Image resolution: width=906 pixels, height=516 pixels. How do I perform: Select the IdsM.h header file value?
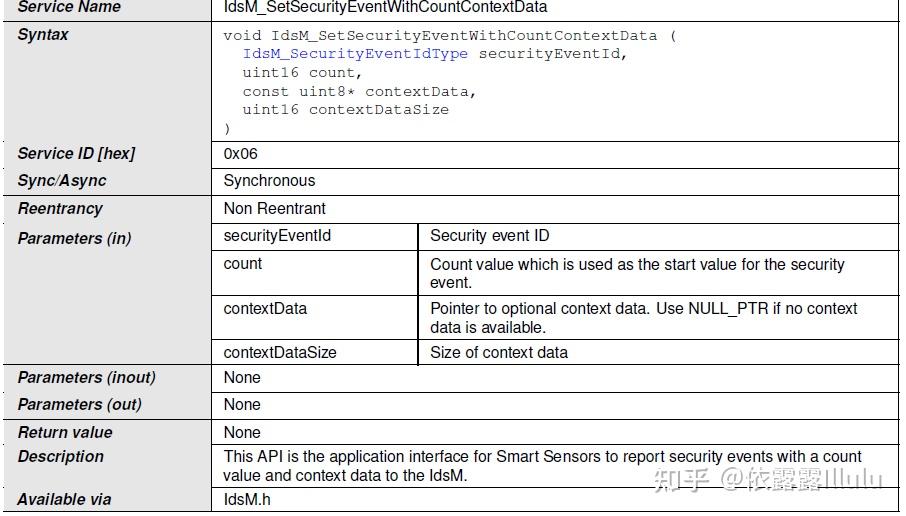(x=247, y=499)
